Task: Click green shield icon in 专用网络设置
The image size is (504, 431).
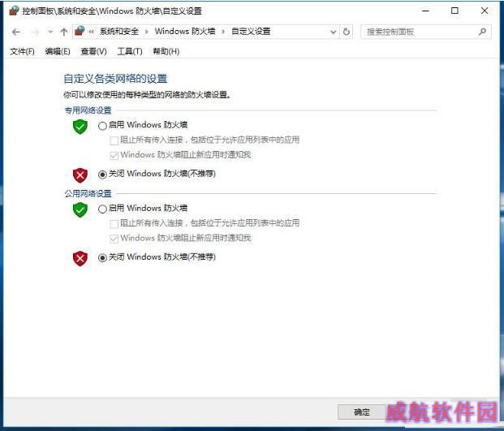Action: point(80,127)
